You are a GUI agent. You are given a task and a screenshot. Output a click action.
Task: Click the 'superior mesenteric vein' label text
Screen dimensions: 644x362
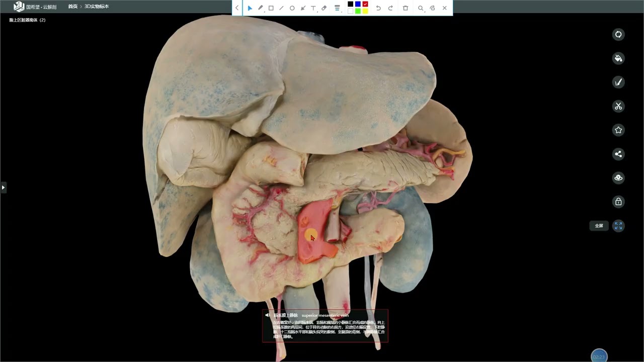click(325, 315)
